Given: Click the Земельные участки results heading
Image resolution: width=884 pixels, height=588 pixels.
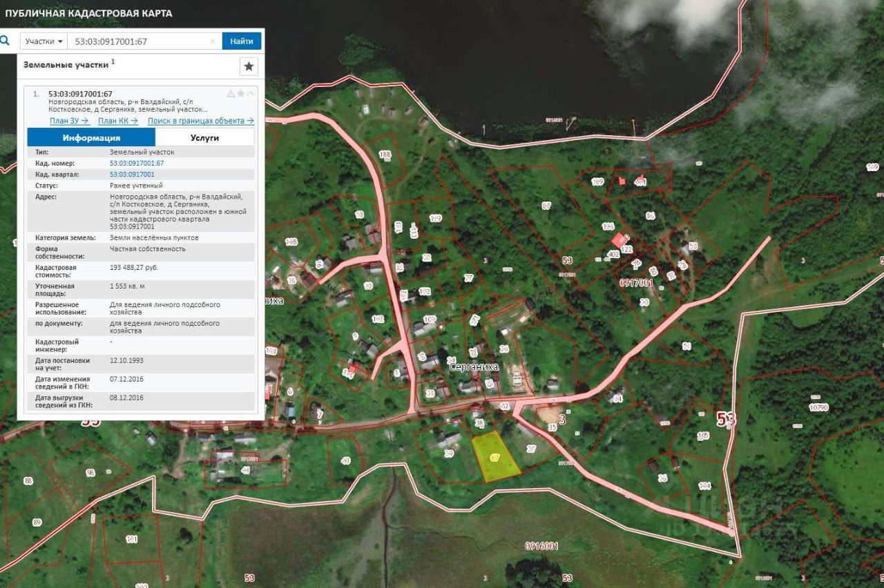Looking at the screenshot, I should tap(66, 64).
